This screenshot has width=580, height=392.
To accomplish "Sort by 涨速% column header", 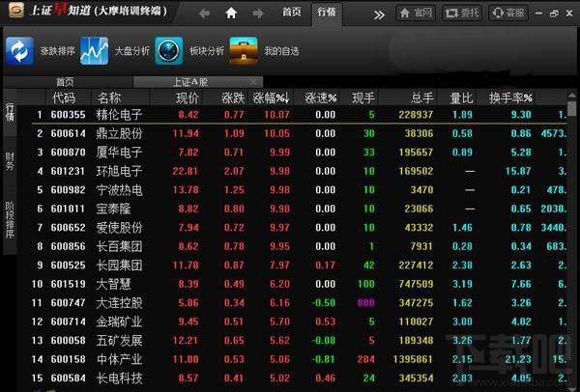I will point(321,98).
